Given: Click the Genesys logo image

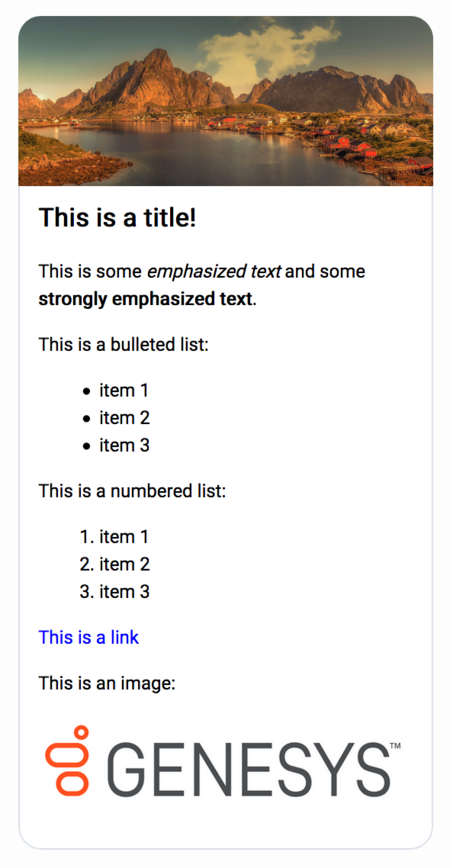Looking at the screenshot, I should coord(223,761).
